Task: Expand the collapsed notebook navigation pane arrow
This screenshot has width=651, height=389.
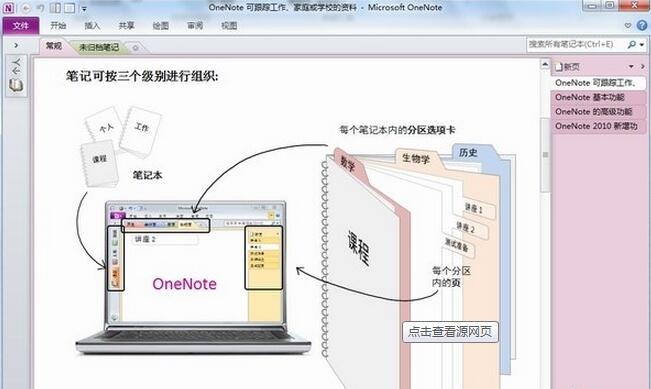Action: click(16, 45)
